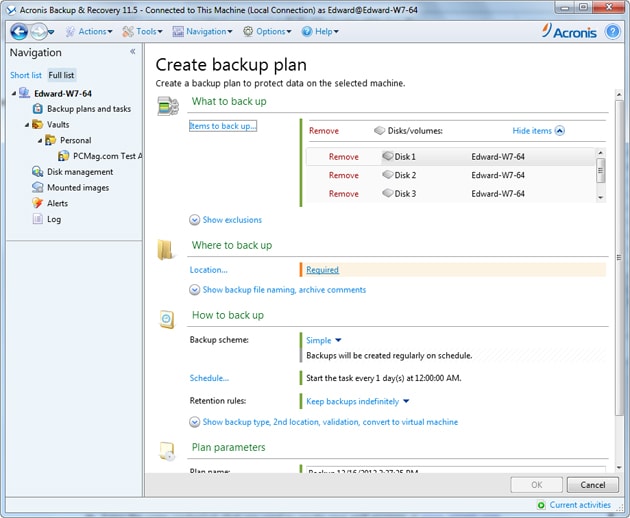The image size is (630, 518).
Task: Click the Back navigation arrow button
Action: click(18, 31)
